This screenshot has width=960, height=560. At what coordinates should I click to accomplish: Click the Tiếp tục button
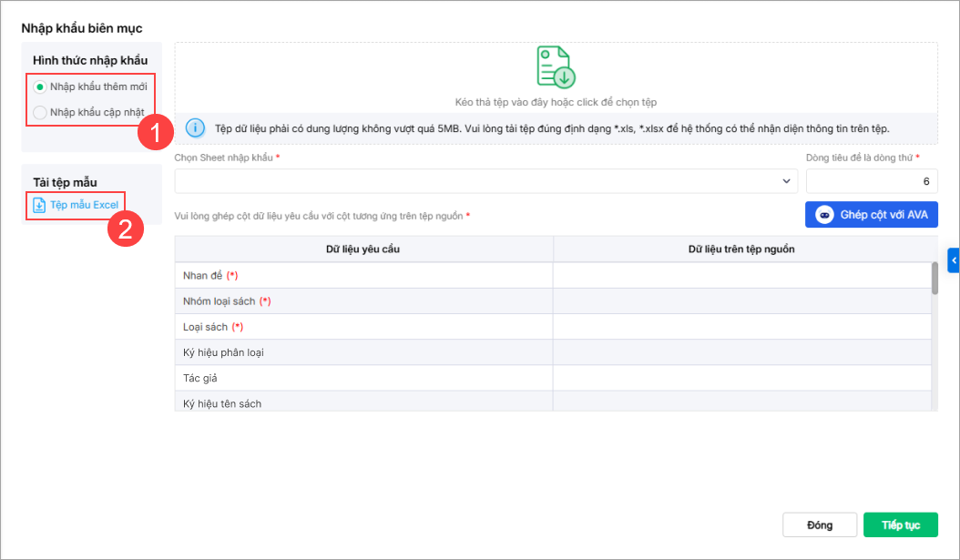[x=900, y=525]
